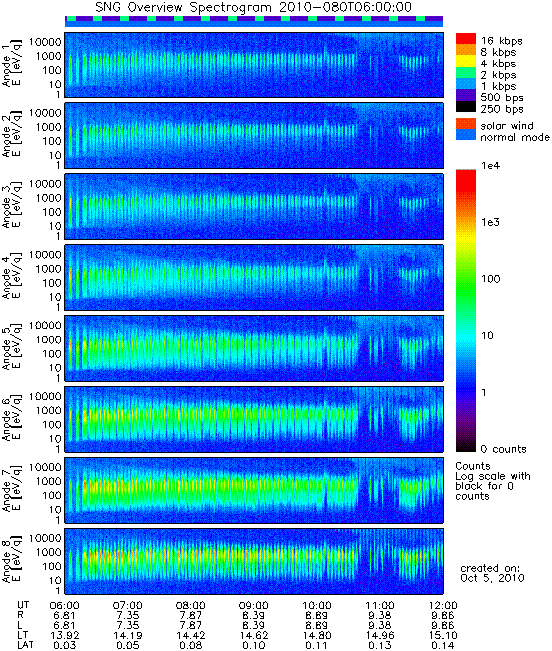Click the LAT value 0.03
552x651 pixels.
[64, 645]
